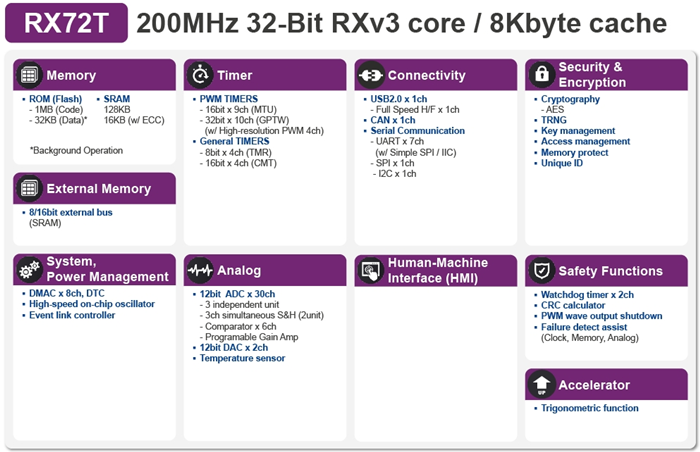
Task: Click I2C x 1ch line
Action: [x=397, y=174]
